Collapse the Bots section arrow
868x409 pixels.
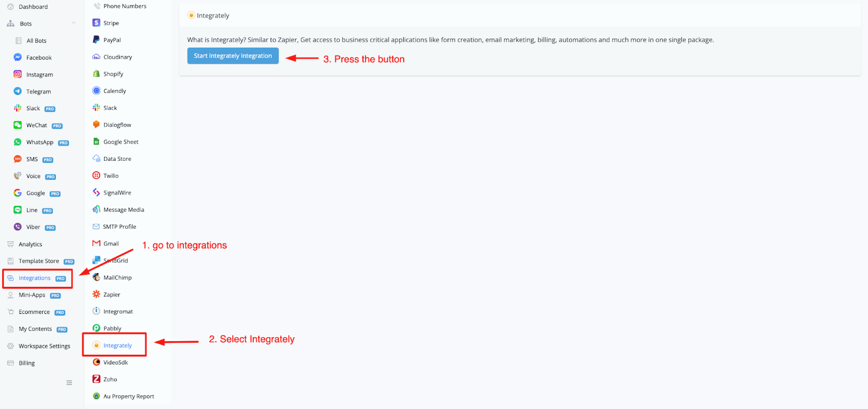pos(73,23)
